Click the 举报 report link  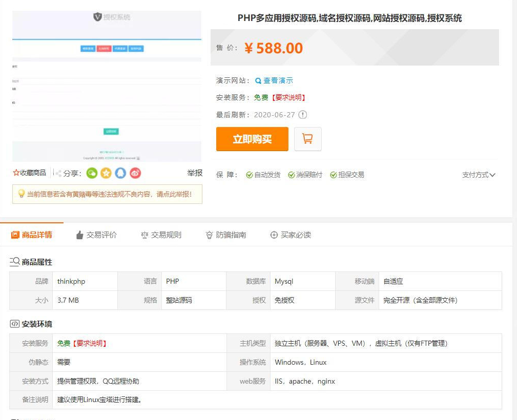[x=195, y=173]
